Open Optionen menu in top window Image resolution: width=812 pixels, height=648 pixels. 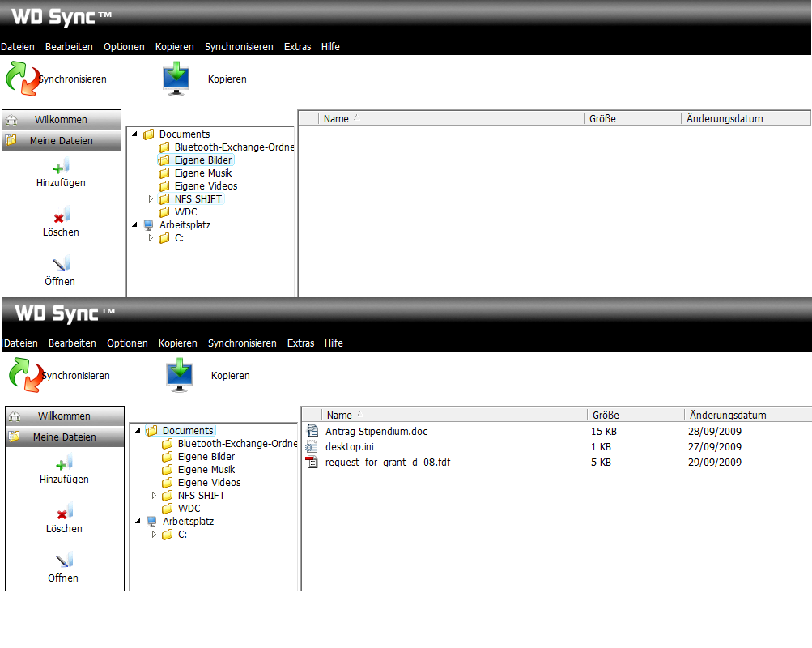(x=125, y=47)
